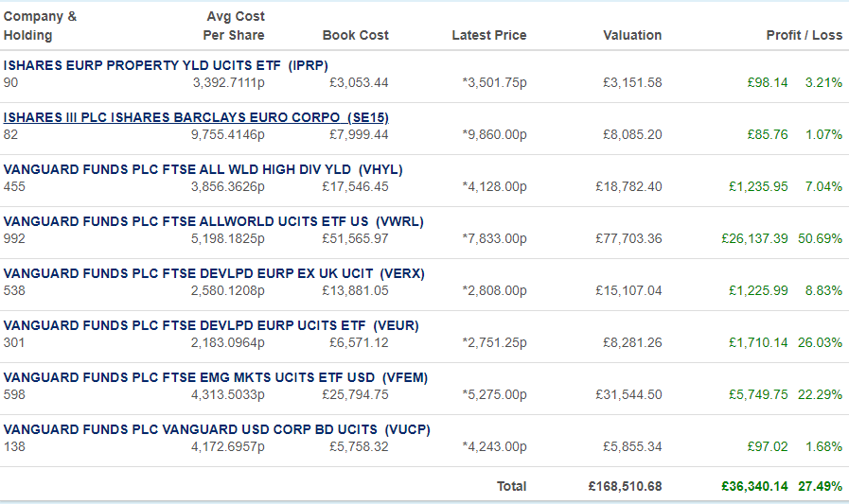
Task: Open VANGUARD FTSE DEVLPD EURP UCITS ETF (VEUR)
Action: click(x=211, y=325)
